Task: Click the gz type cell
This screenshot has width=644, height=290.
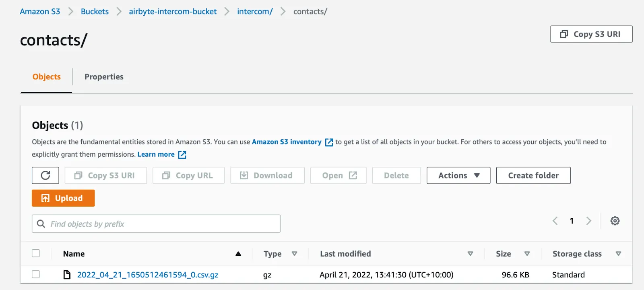Action: tap(267, 275)
